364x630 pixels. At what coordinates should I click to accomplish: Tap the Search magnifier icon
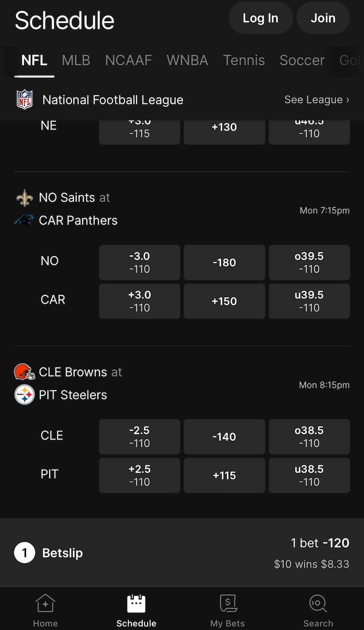coord(318,603)
